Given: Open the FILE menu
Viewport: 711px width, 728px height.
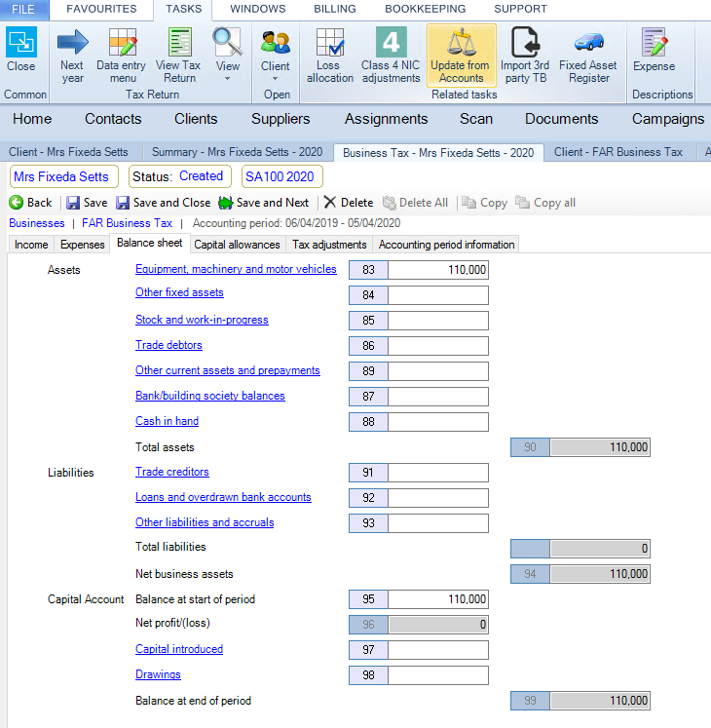Looking at the screenshot, I should 23,10.
